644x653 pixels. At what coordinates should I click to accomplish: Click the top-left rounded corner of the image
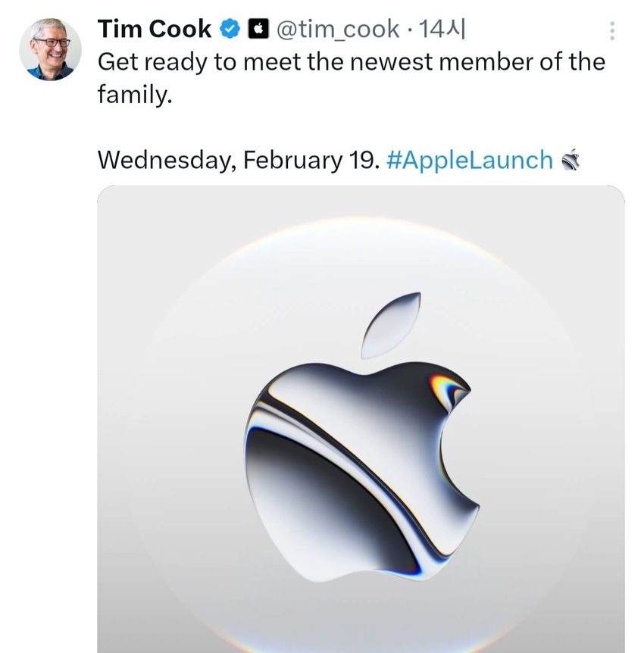106,194
